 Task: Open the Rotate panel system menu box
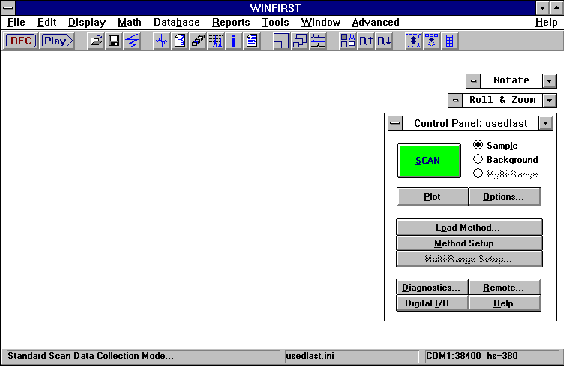[473, 81]
